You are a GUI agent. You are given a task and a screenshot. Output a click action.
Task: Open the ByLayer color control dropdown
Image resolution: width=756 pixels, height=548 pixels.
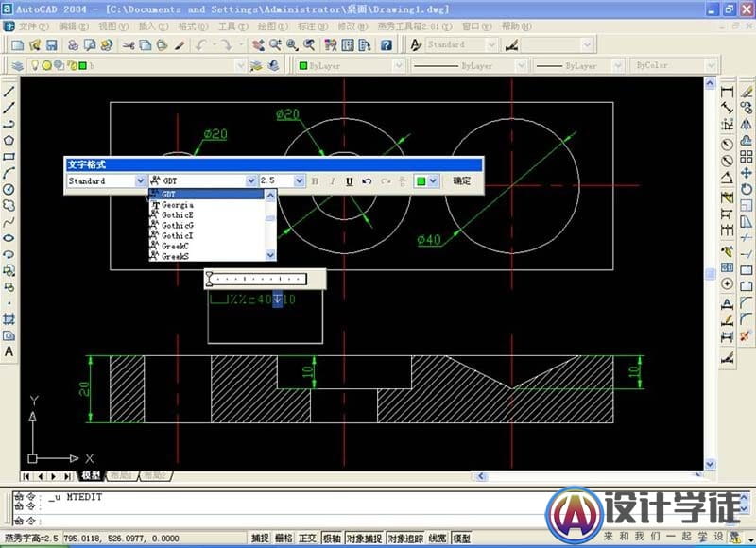point(399,65)
